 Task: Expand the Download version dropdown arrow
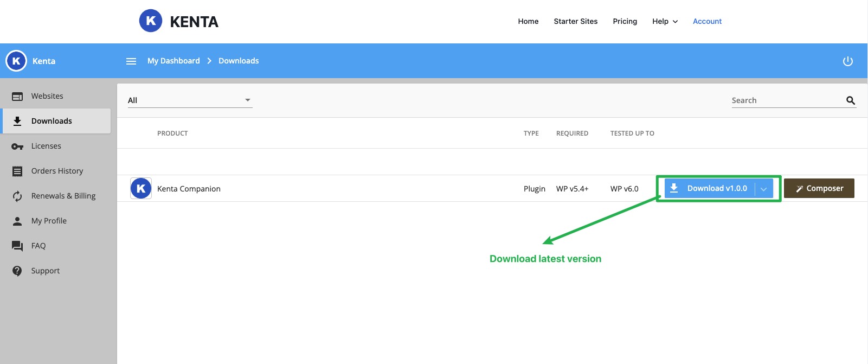coord(763,189)
